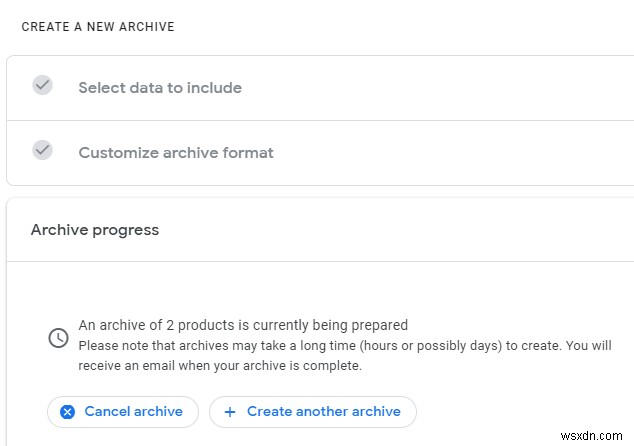
Task: Click the word 'another' in Create another archive
Action: coord(321,411)
